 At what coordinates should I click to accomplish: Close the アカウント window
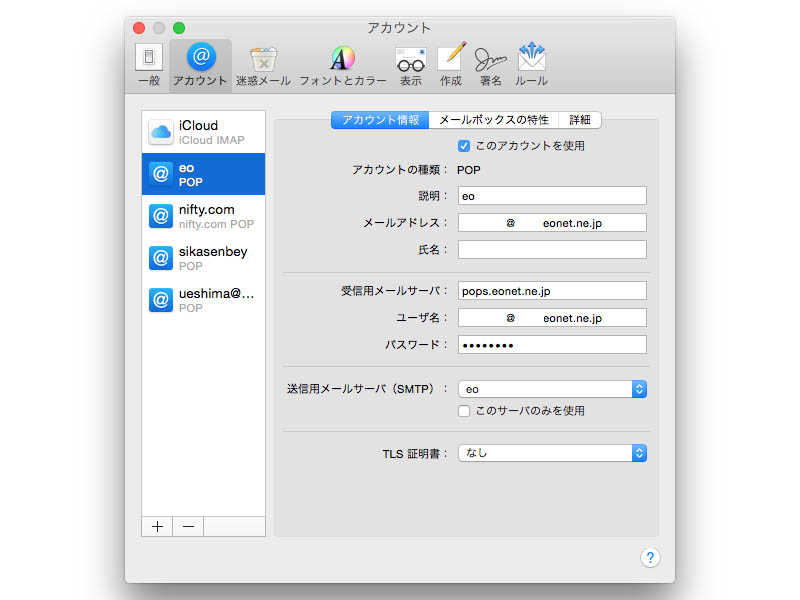(x=139, y=28)
